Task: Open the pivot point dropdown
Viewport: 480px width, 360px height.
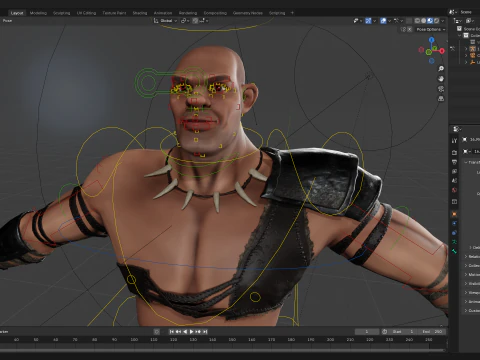Action: click(185, 21)
